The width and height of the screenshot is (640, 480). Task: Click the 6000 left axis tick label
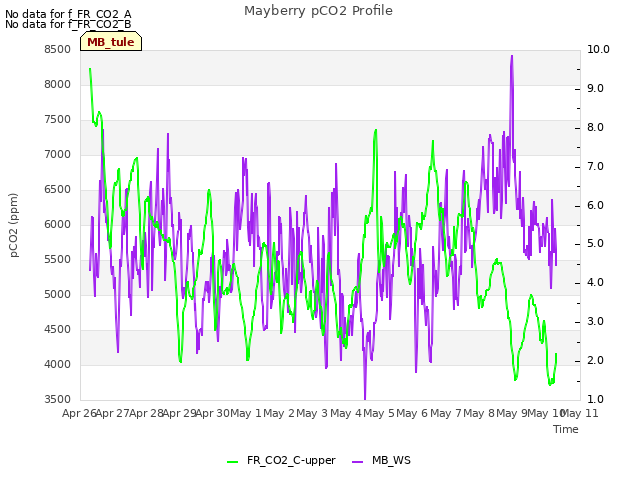pyautogui.click(x=58, y=224)
